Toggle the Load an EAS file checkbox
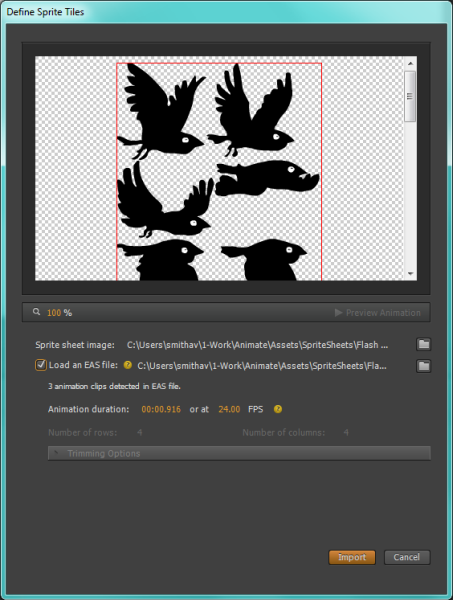 41,365
